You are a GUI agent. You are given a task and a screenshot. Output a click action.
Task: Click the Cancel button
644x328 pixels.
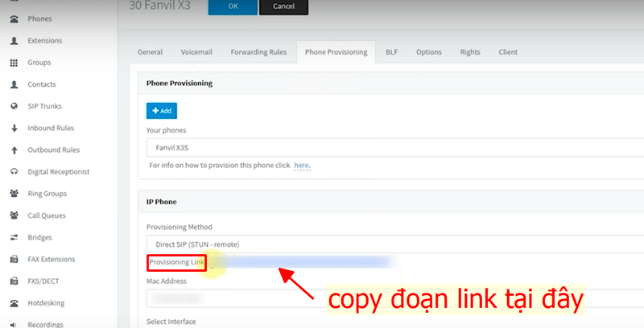coord(283,6)
